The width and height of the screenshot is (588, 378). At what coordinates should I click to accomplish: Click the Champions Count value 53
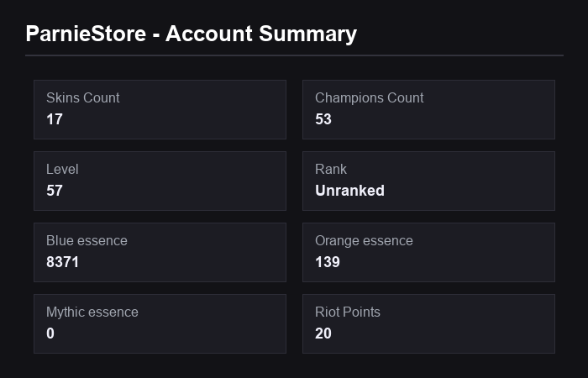[x=323, y=119]
